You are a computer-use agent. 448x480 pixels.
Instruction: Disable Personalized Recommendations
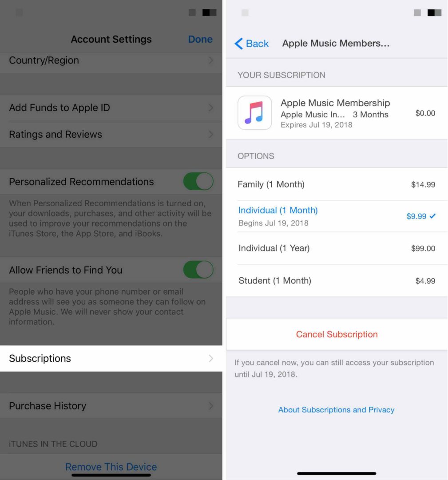pyautogui.click(x=198, y=181)
